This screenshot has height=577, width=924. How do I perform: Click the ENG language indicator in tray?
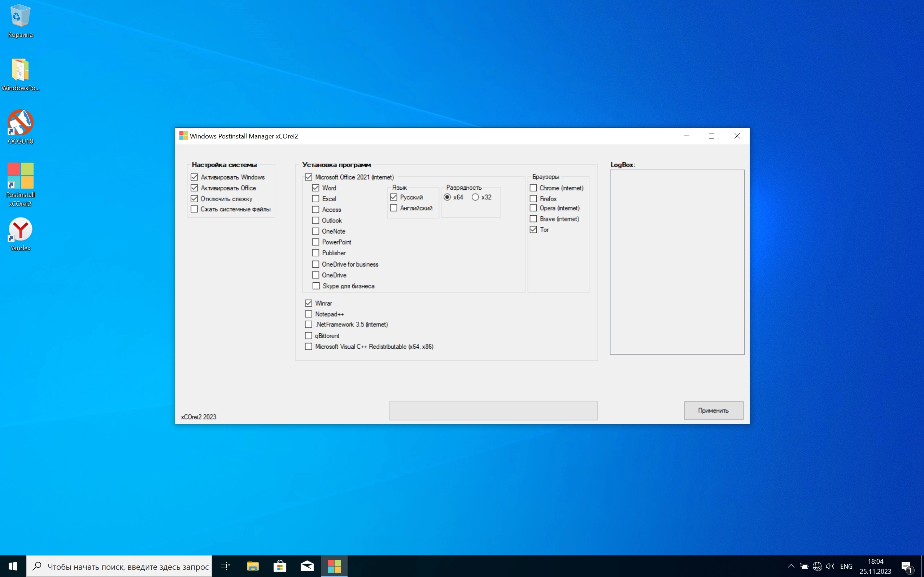pyautogui.click(x=846, y=566)
